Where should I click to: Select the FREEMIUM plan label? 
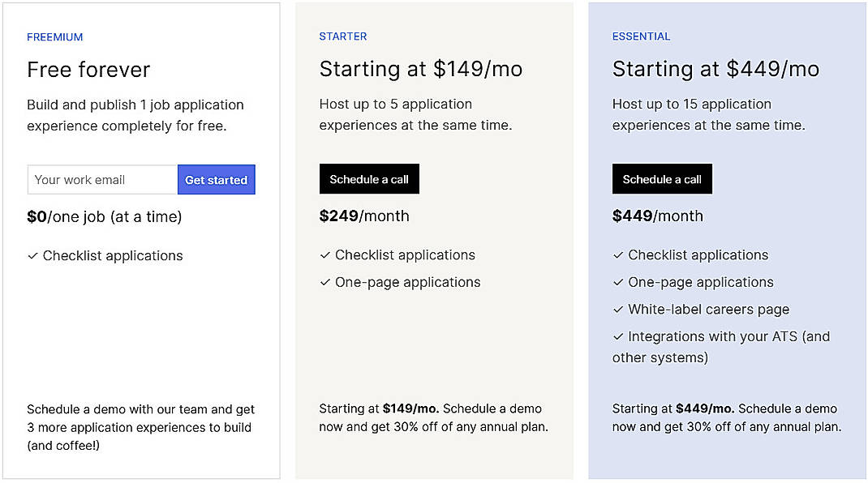(54, 36)
